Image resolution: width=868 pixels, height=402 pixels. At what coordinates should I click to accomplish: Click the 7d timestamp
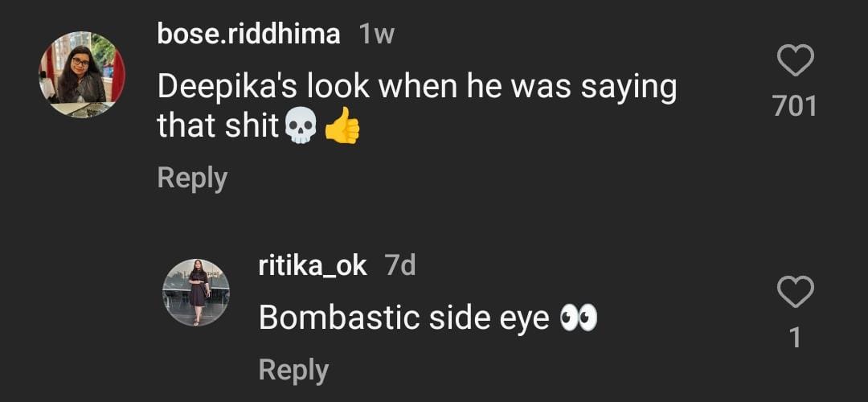click(400, 266)
